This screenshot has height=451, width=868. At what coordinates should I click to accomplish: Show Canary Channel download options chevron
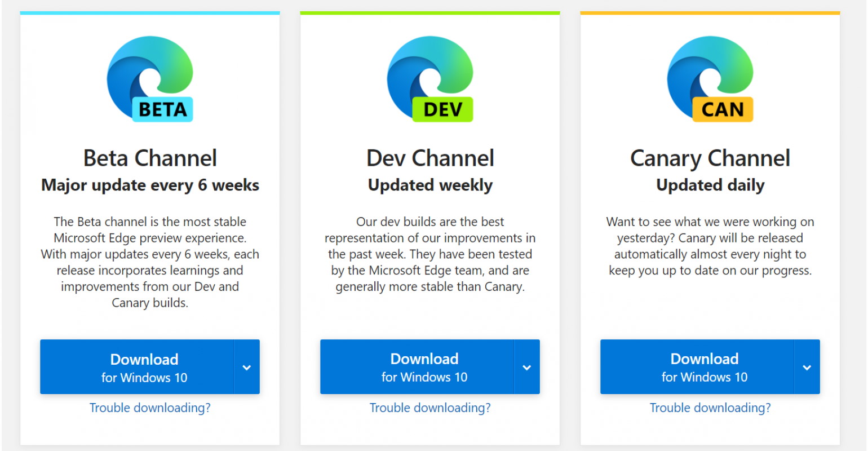click(x=807, y=367)
